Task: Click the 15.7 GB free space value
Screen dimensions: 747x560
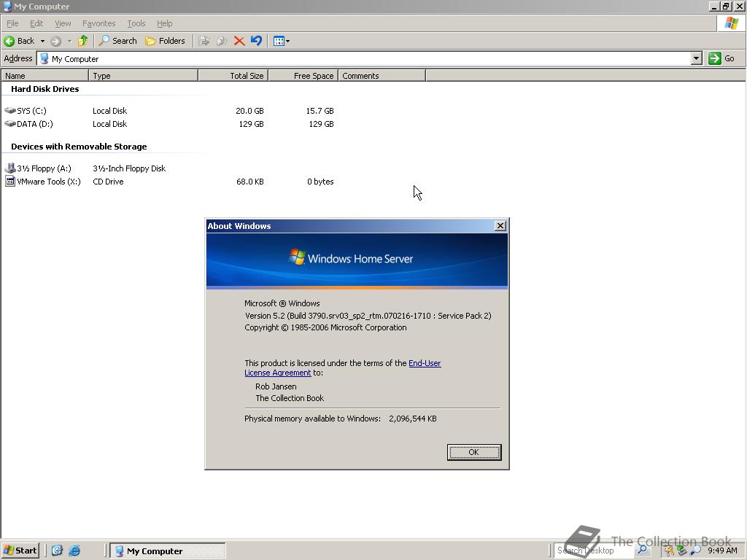Action: (x=320, y=111)
